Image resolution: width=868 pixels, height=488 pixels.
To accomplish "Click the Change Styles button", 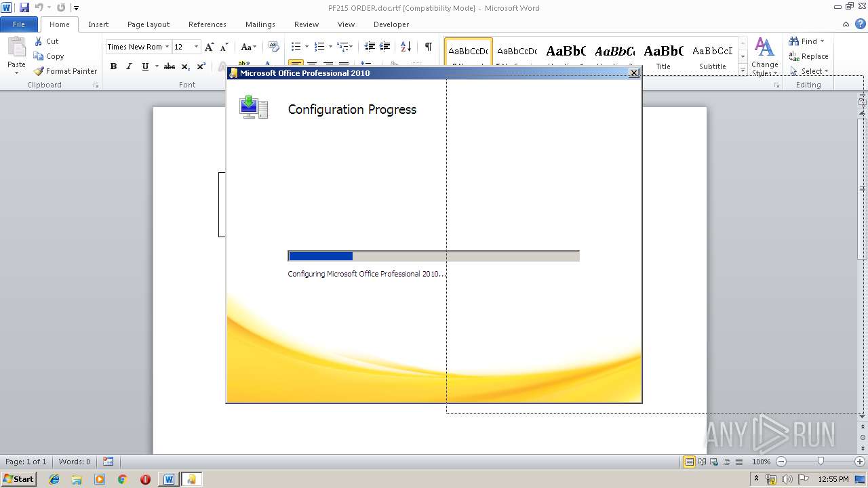I will click(764, 57).
